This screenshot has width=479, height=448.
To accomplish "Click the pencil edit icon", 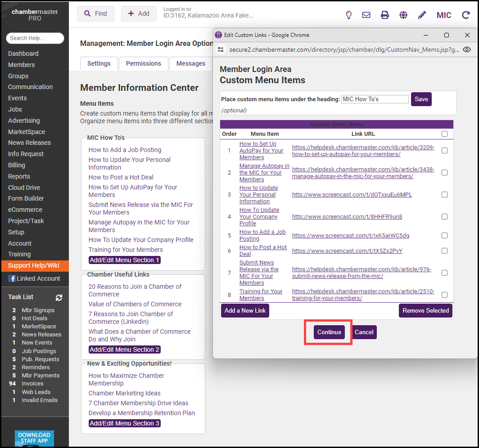I will [422, 15].
